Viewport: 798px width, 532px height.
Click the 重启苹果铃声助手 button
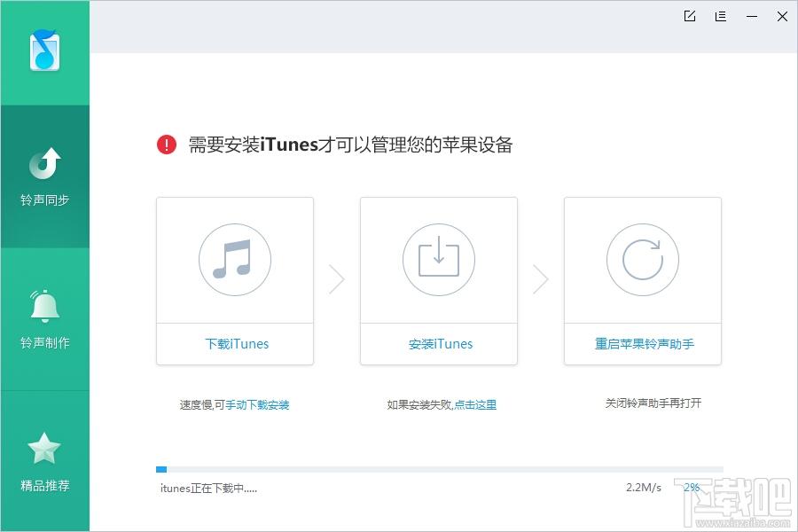point(645,344)
